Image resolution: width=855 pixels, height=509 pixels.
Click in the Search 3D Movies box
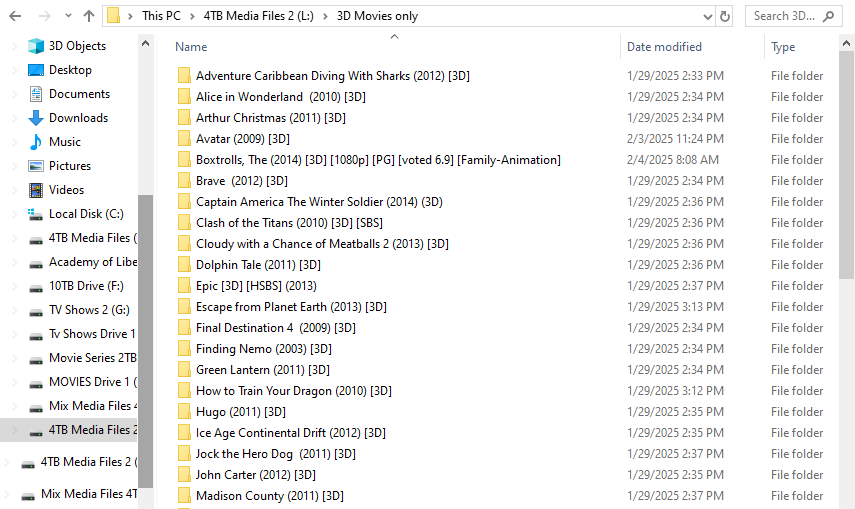click(786, 16)
